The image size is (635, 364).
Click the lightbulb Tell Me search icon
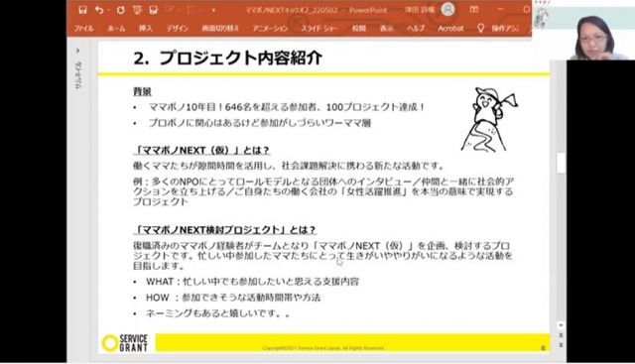[x=480, y=28]
